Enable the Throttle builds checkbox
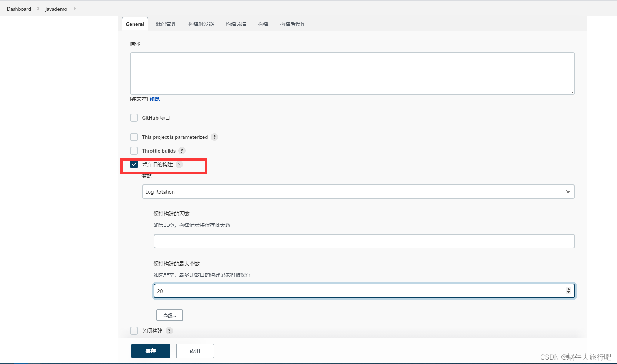 coord(134,151)
